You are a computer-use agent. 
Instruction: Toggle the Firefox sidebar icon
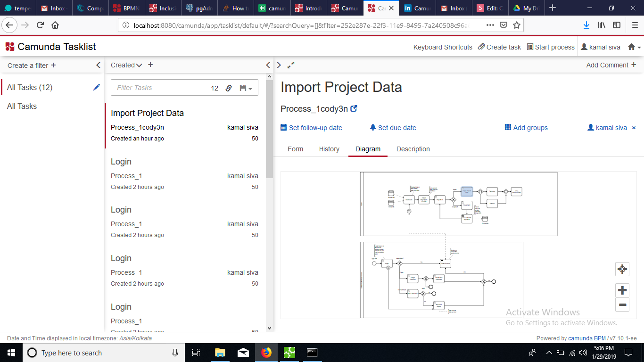click(617, 25)
